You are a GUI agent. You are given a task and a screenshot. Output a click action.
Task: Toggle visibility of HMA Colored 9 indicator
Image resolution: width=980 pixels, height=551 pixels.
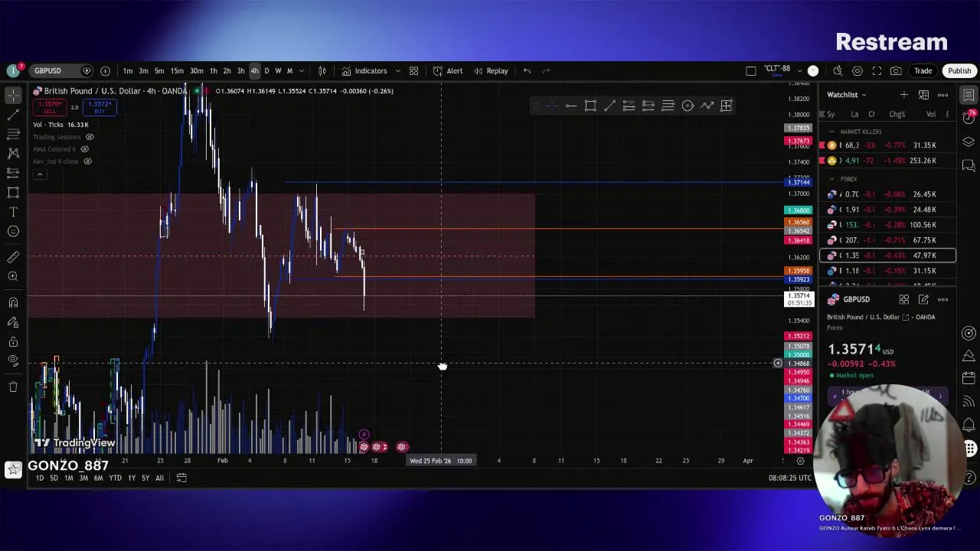84,149
